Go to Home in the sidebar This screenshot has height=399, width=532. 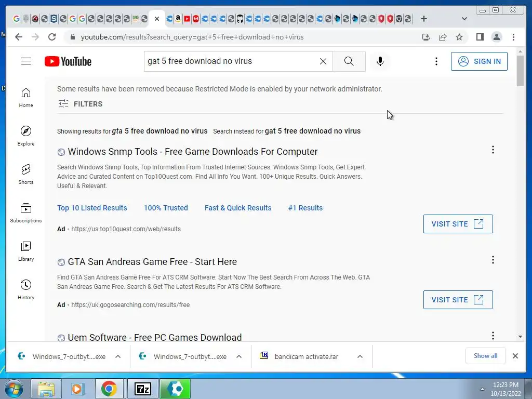pos(26,98)
